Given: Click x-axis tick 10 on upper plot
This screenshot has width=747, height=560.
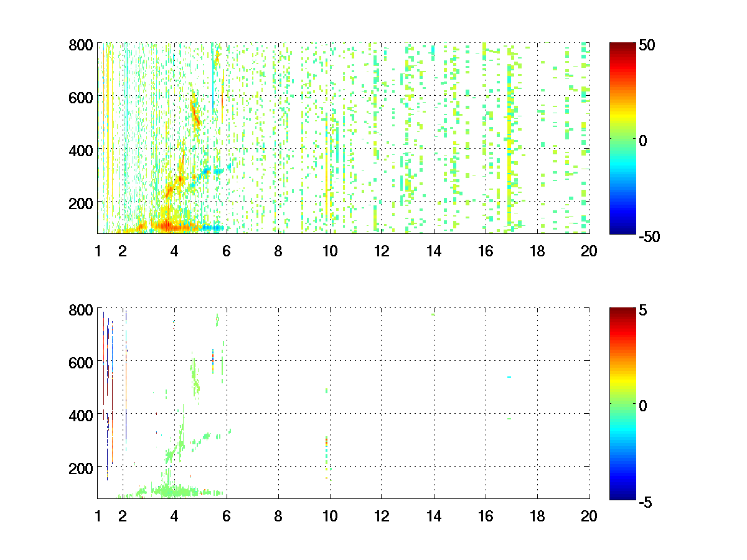Looking at the screenshot, I should point(330,251).
